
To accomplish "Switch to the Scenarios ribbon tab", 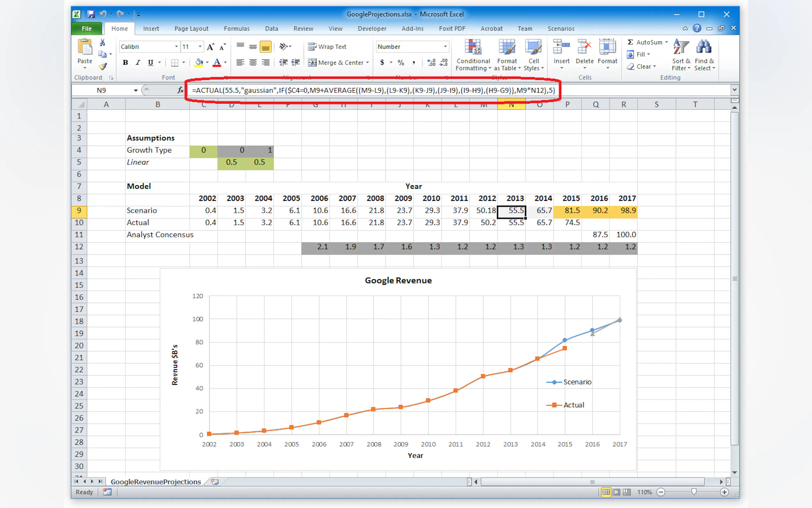I will click(561, 28).
